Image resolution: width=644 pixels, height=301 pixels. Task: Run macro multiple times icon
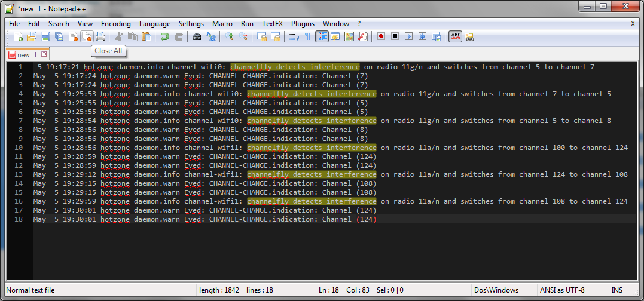[423, 37]
